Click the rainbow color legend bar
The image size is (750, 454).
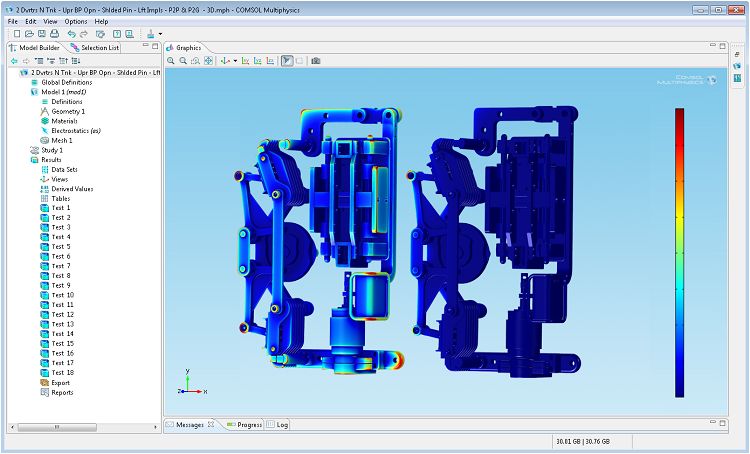680,253
